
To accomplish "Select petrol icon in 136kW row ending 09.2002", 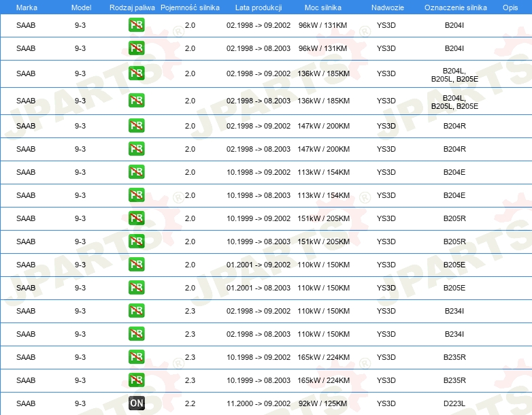I will (x=136, y=73).
